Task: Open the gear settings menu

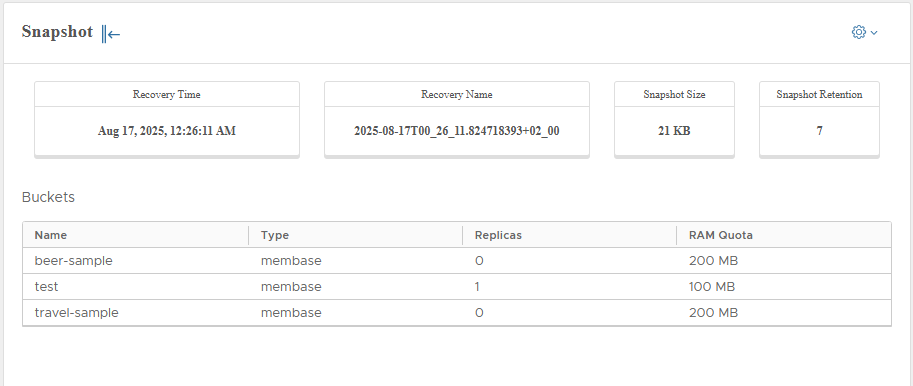Action: (858, 32)
